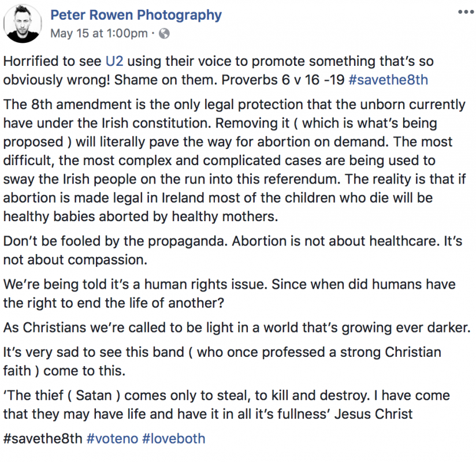Open Peter Rowen's profile picture
This screenshot has width=476, height=462.
(22, 24)
